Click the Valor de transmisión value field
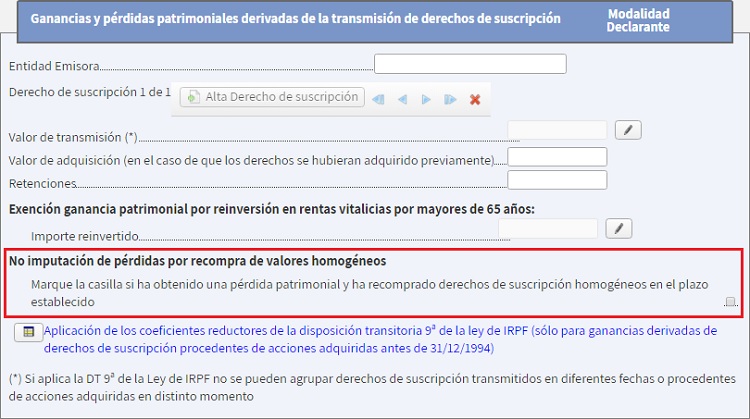This screenshot has height=419, width=750. click(x=557, y=130)
